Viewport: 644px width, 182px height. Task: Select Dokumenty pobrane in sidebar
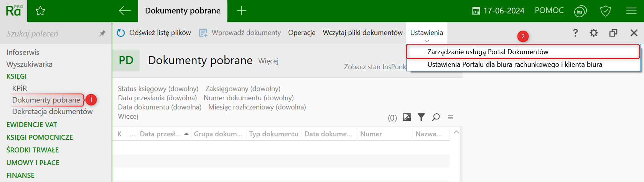46,100
